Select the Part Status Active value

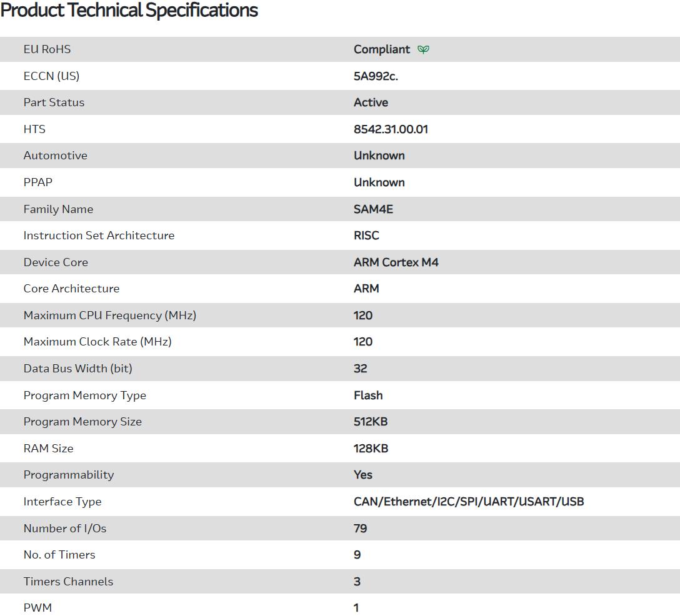click(x=371, y=102)
